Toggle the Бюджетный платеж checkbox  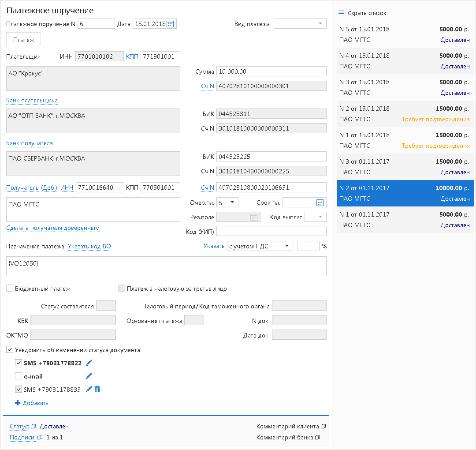click(10, 289)
